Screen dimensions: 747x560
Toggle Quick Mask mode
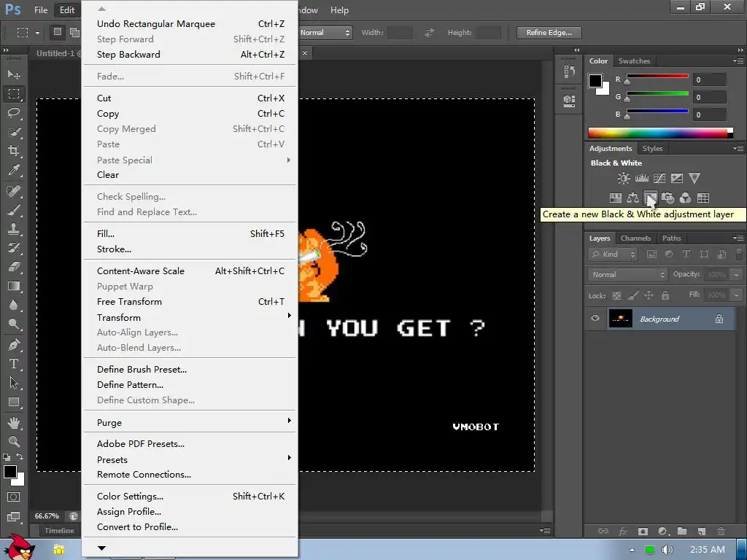pyautogui.click(x=14, y=497)
